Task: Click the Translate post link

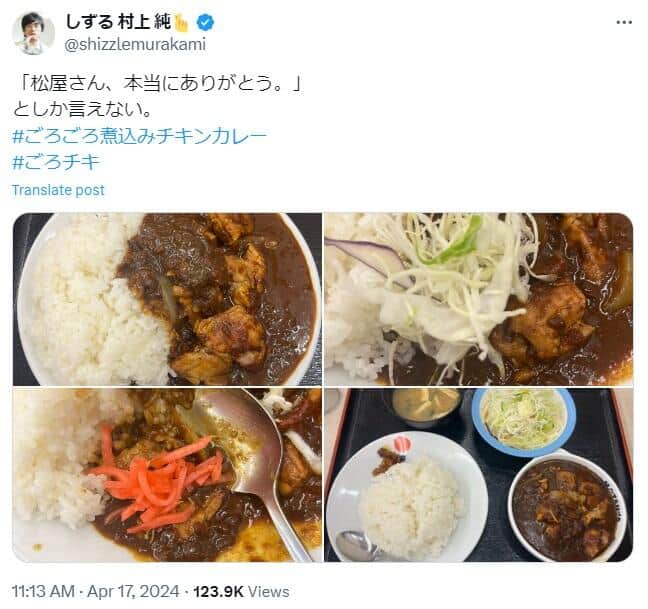Action: coord(58,190)
